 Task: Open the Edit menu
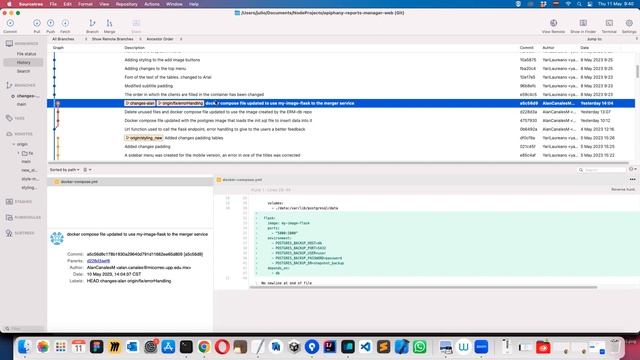tap(67, 4)
